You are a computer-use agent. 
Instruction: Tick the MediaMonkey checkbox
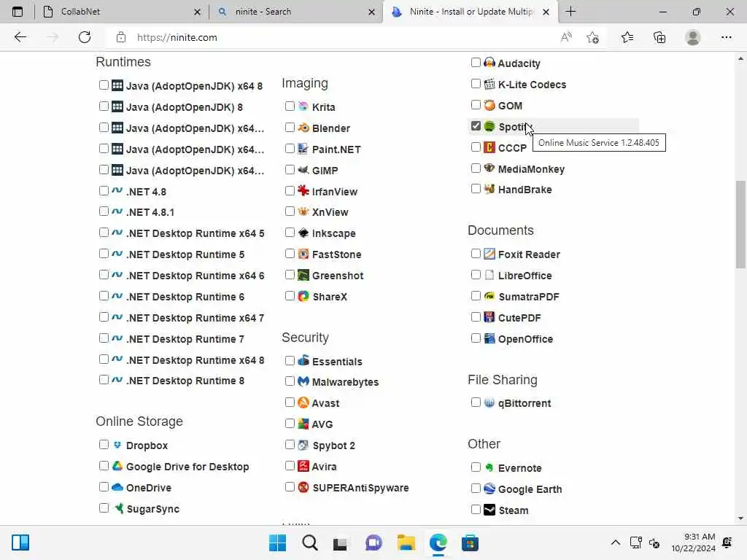(x=476, y=168)
